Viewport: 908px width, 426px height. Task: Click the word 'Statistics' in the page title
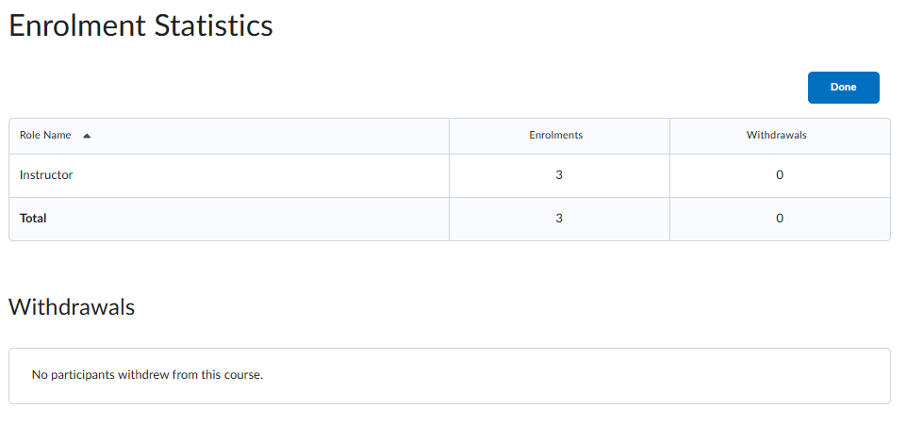[214, 26]
